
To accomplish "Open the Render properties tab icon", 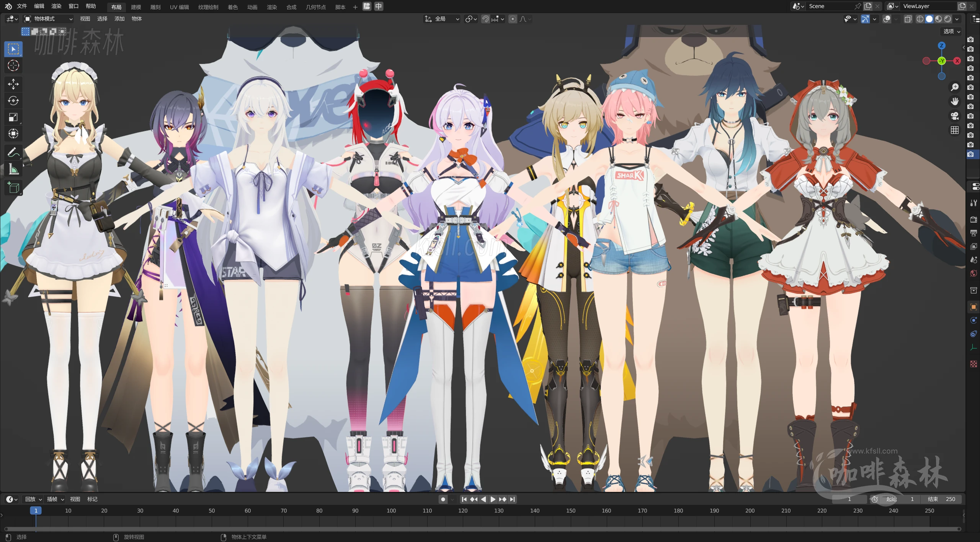I will pyautogui.click(x=973, y=220).
